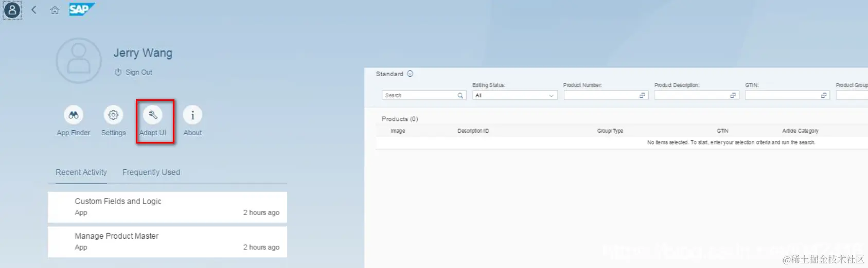This screenshot has width=868, height=268.
Task: Open the home page icon
Action: (55, 10)
